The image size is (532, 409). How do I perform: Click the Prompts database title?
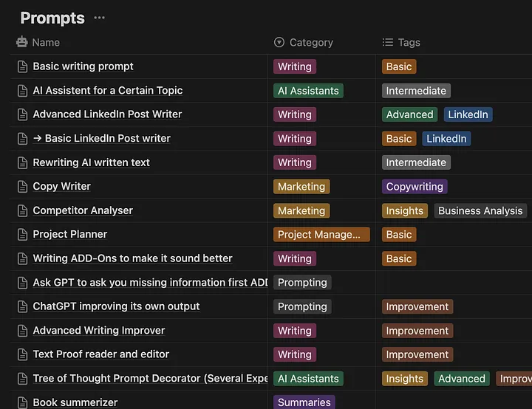[x=52, y=18]
